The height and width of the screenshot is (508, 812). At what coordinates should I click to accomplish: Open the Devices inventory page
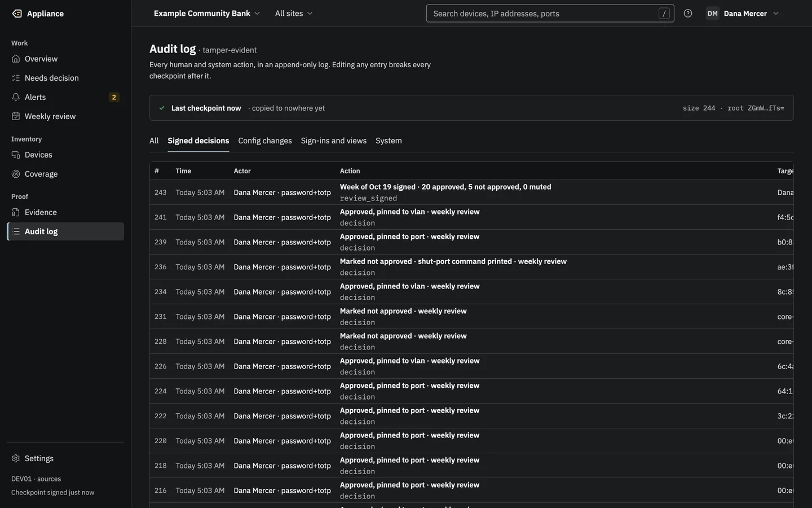pyautogui.click(x=65, y=155)
